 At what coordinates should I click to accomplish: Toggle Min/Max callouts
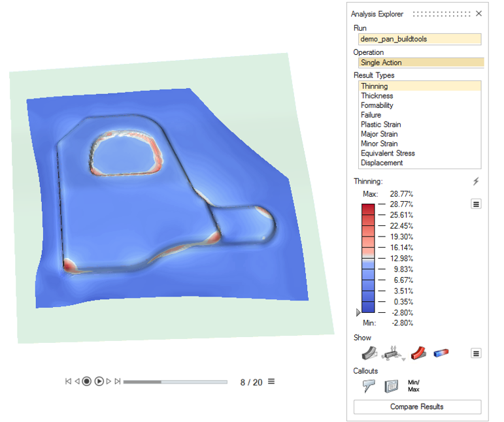(414, 386)
